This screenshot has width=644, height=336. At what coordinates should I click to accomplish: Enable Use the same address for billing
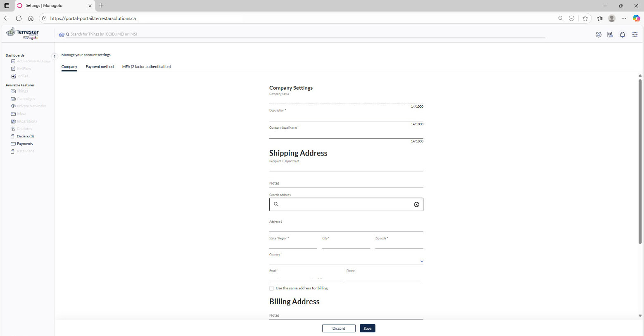click(271, 289)
